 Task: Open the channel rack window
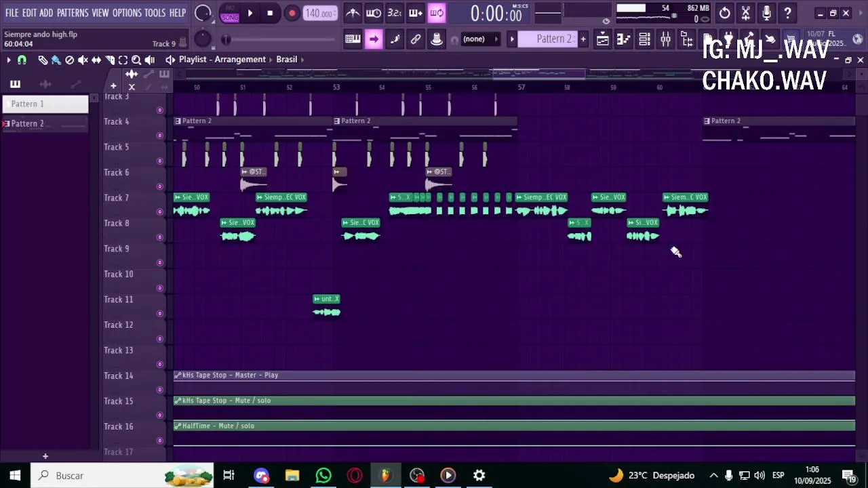[644, 39]
